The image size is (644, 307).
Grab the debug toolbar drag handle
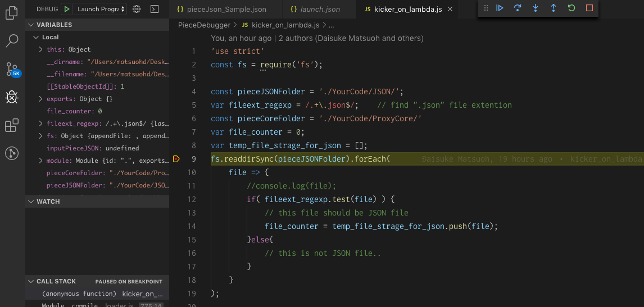(x=486, y=8)
